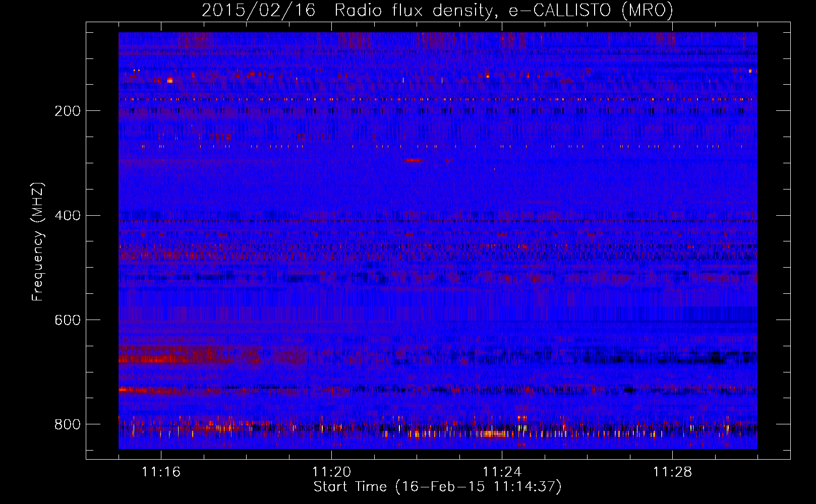Select the 200 frequency tick label

pyautogui.click(x=68, y=111)
